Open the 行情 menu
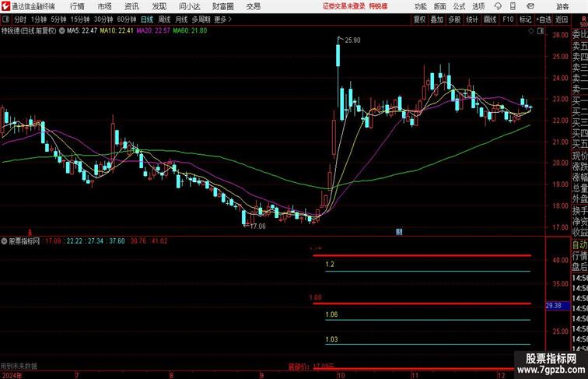588x379 pixels. 77,6
